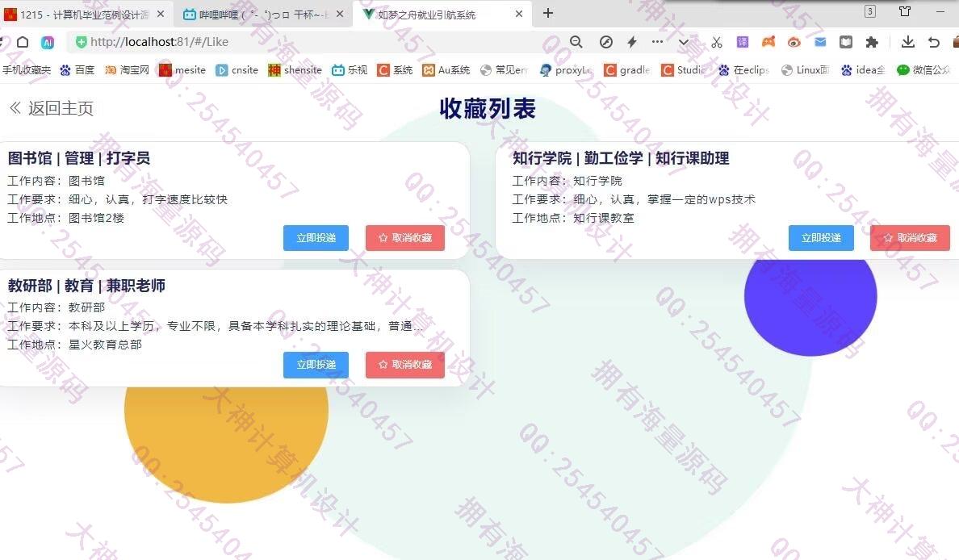The height and width of the screenshot is (560, 959).
Task: Open the AI assistant icon in the toolbar
Action: pyautogui.click(x=48, y=42)
